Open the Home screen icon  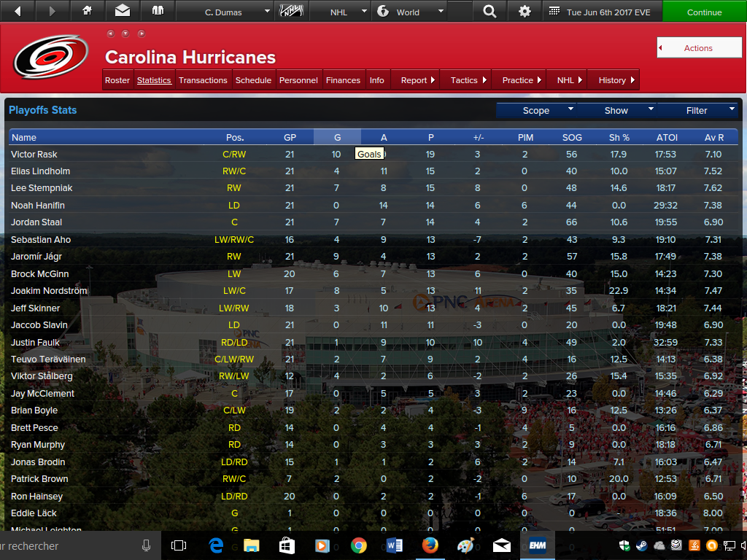pos(88,10)
